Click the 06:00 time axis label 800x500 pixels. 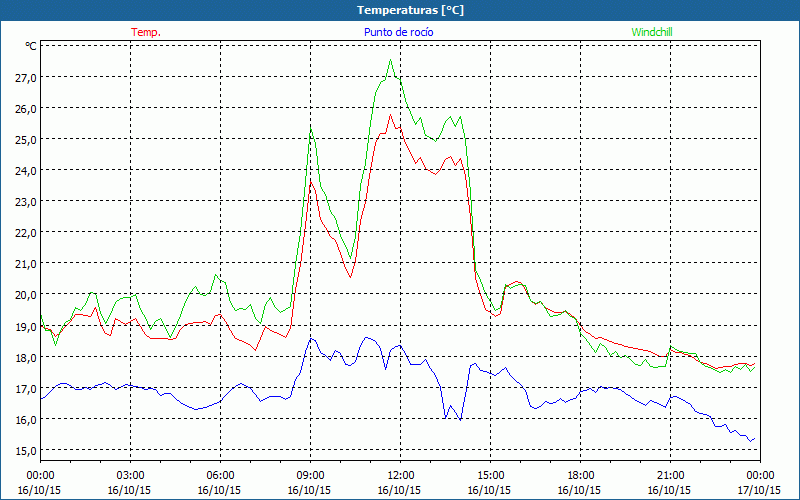(x=220, y=475)
